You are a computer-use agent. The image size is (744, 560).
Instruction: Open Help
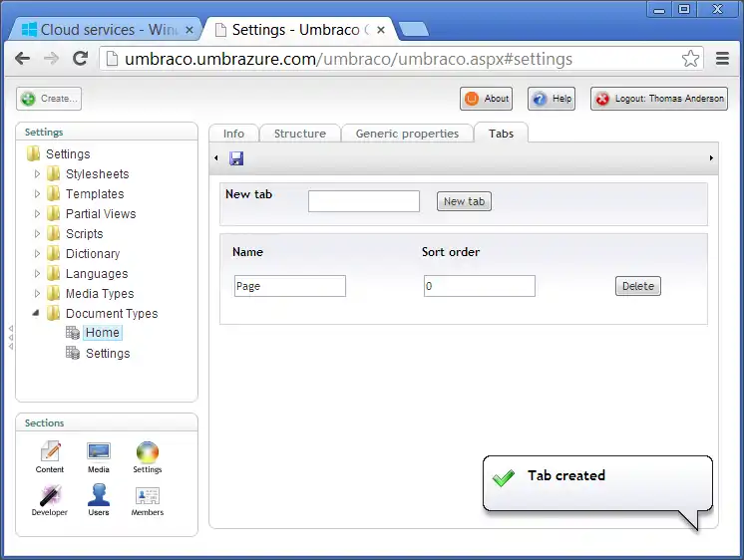pyautogui.click(x=552, y=99)
